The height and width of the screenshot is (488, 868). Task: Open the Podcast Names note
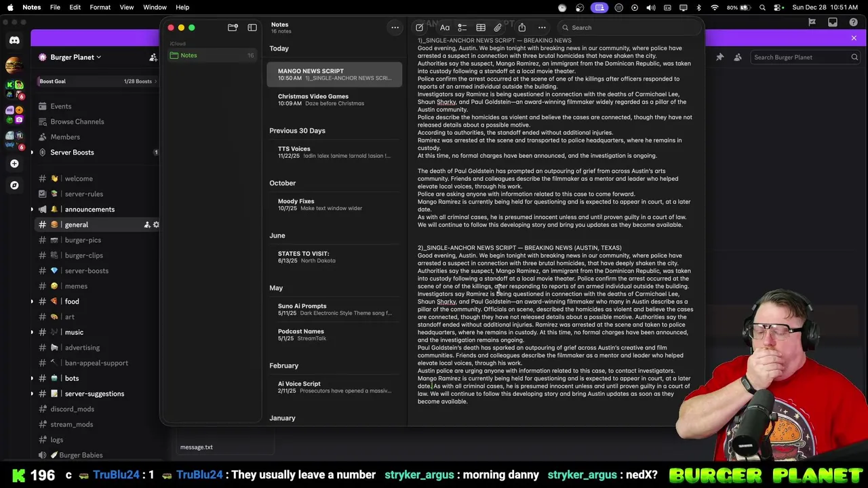[334, 335]
